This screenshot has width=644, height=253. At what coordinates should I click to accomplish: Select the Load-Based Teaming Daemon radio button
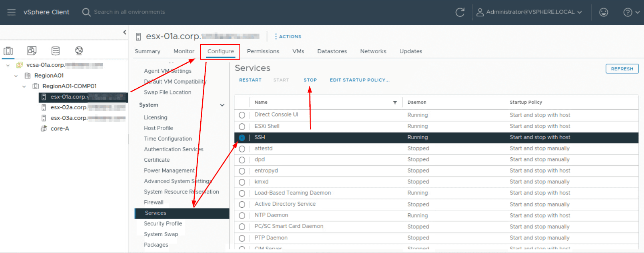click(242, 193)
